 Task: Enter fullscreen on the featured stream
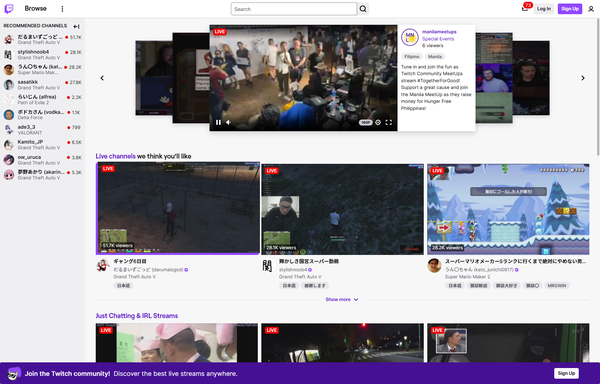tap(388, 122)
